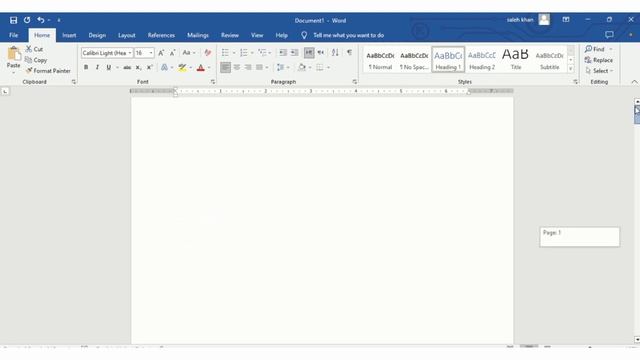Click the Find magnifier in Editing group
Viewport: 640px width, 360px height.
[x=588, y=49]
